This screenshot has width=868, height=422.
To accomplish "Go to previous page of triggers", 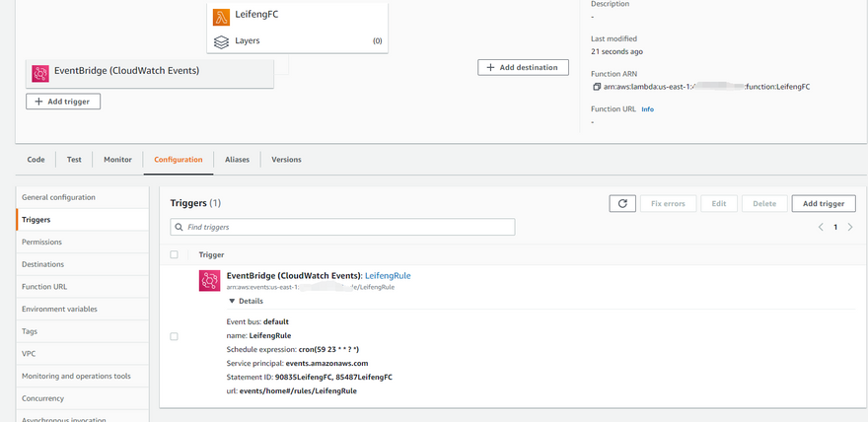I will [x=820, y=228].
